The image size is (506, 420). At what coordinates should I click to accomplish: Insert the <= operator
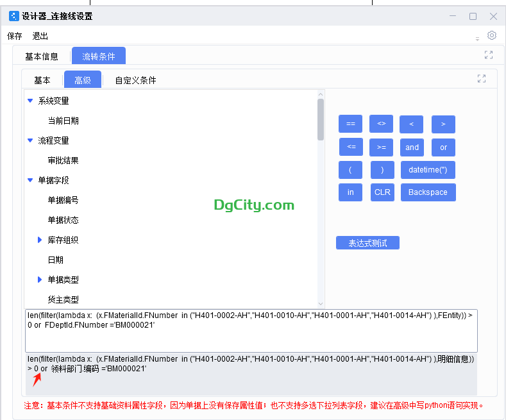coord(351,147)
